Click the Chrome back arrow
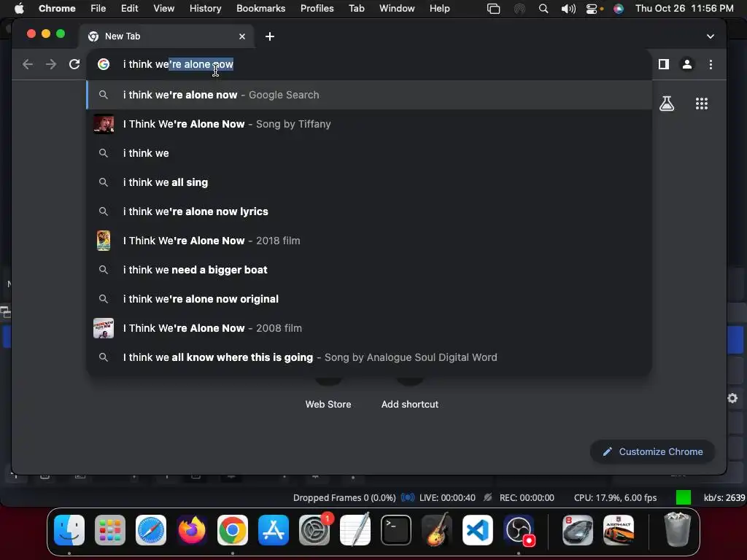The height and width of the screenshot is (560, 747). tap(28, 64)
